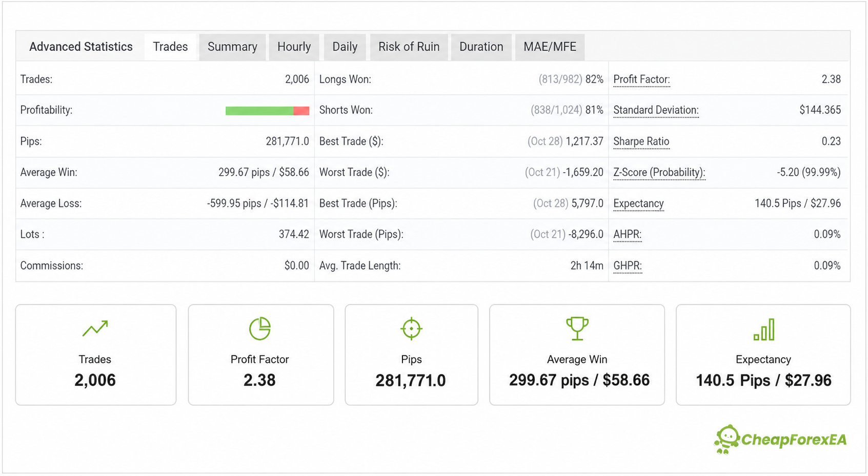Open the Risk of Ruin tab
Viewport: 868px width, 476px height.
point(409,47)
